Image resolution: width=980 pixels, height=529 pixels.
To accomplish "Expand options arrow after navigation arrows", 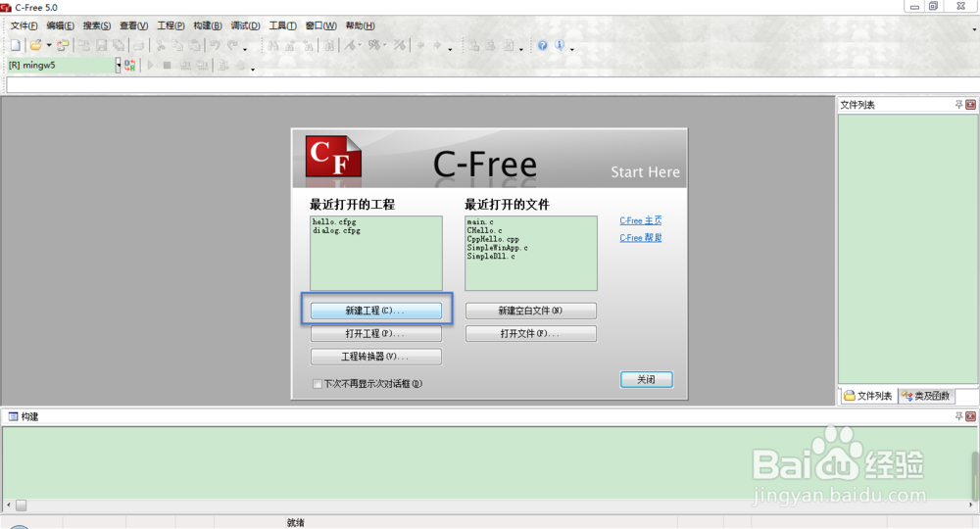I will (x=450, y=49).
